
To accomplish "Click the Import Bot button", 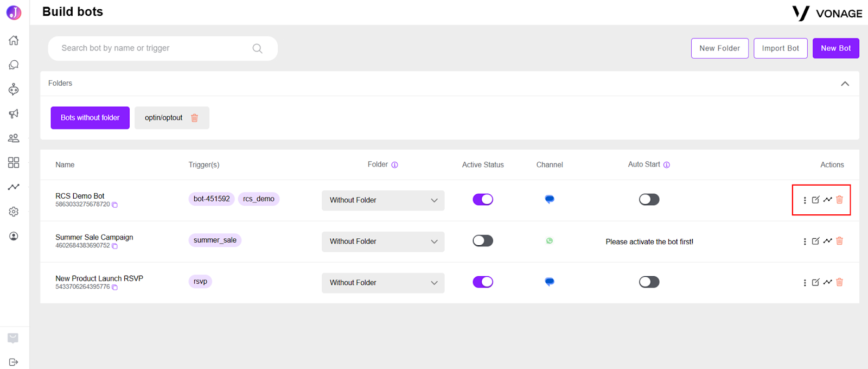I will point(780,48).
